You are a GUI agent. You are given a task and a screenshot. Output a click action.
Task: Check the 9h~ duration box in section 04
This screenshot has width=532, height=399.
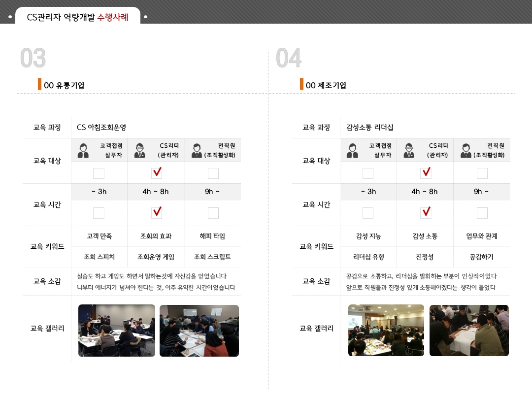click(x=482, y=213)
